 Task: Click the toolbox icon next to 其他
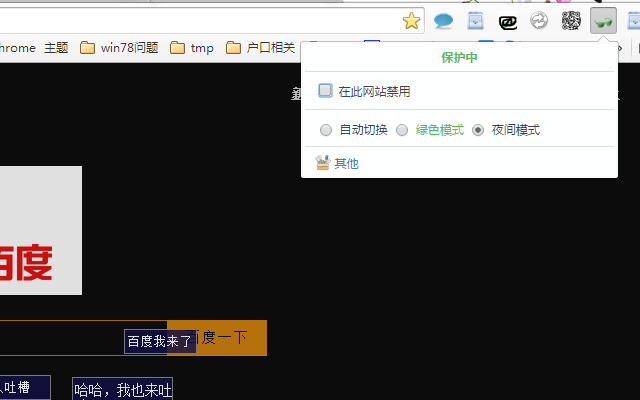click(322, 162)
